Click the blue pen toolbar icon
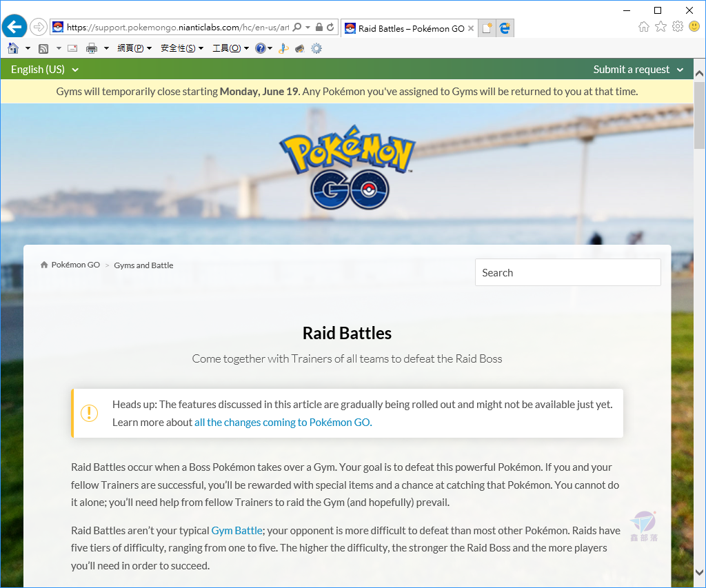Screen dimensions: 706x588 pos(283,48)
